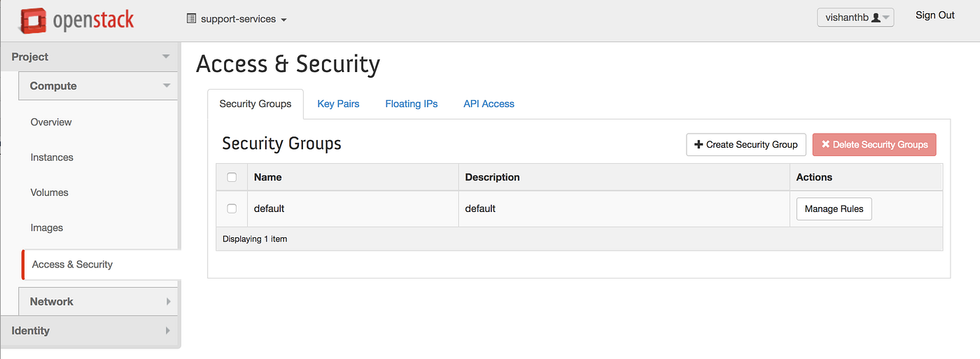
Task: Click the plus icon on Create Security Group
Action: [698, 145]
